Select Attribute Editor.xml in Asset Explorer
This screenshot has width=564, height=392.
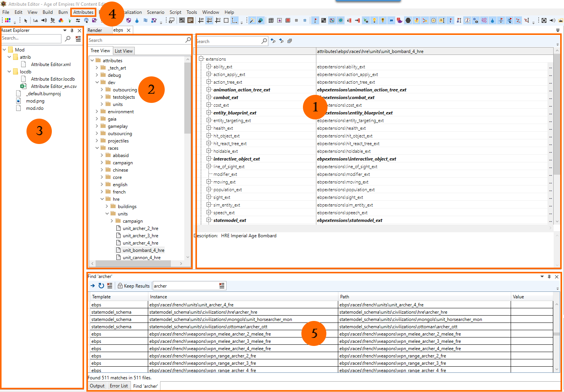[51, 65]
